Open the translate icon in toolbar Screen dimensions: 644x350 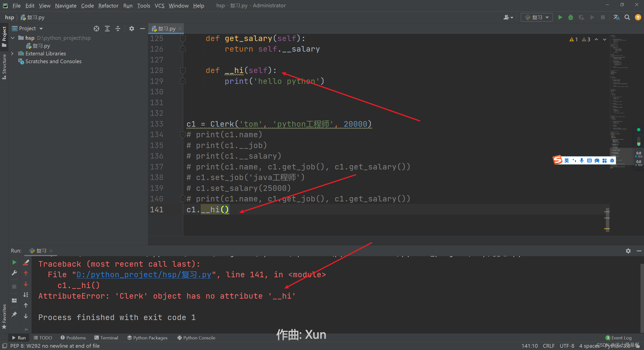click(616, 17)
